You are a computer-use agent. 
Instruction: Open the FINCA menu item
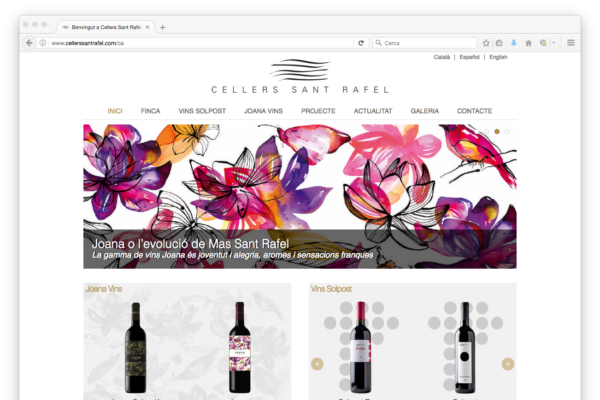tap(150, 111)
